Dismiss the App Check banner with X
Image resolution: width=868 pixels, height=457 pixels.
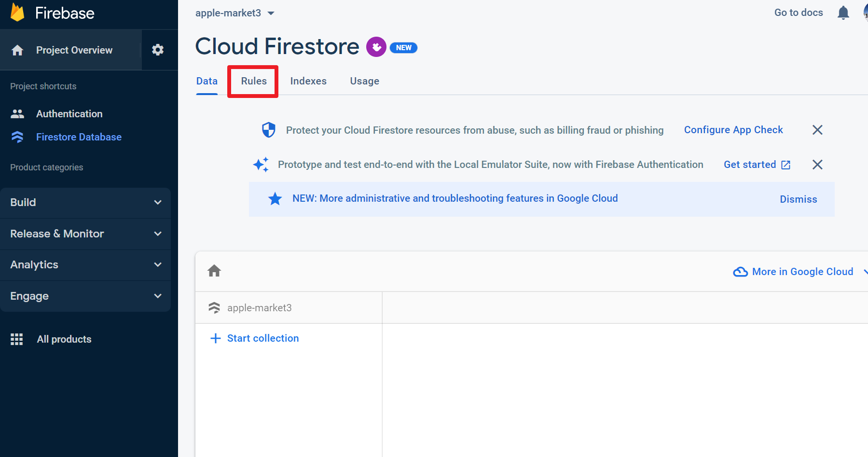point(817,130)
